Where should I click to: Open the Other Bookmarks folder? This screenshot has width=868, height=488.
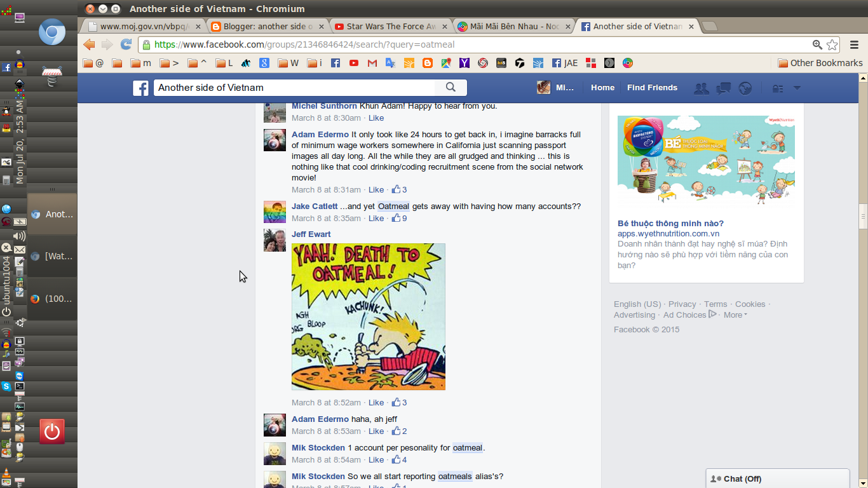(x=820, y=63)
